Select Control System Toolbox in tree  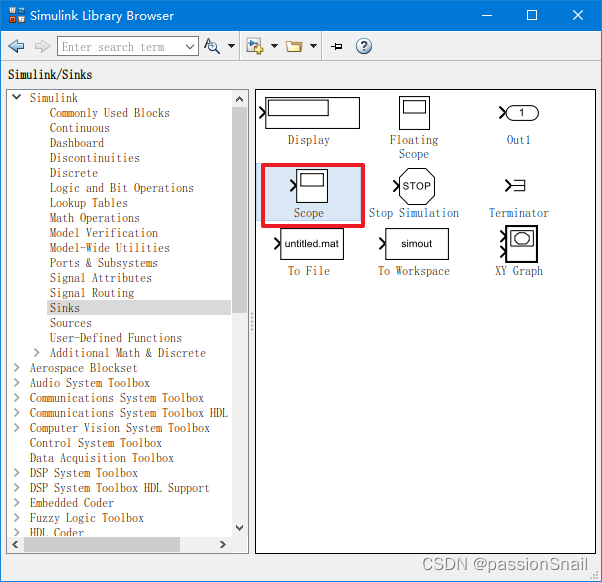(96, 443)
